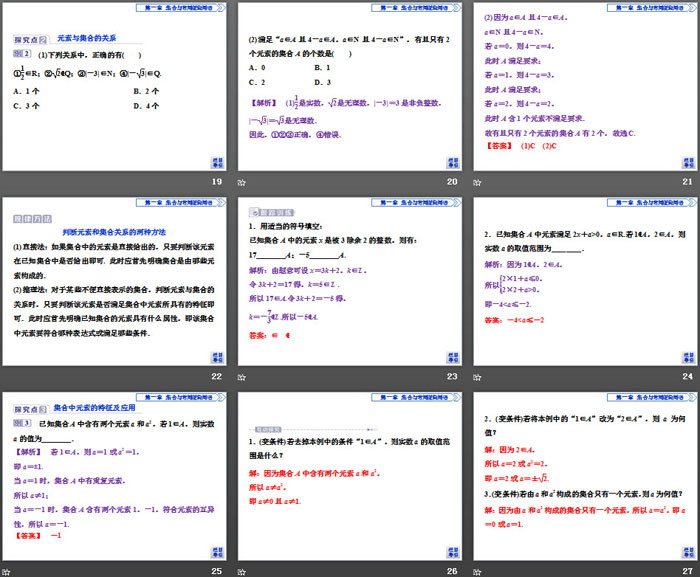Click the animation star icon under slide 25
The width and height of the screenshot is (700, 577).
click(6, 572)
